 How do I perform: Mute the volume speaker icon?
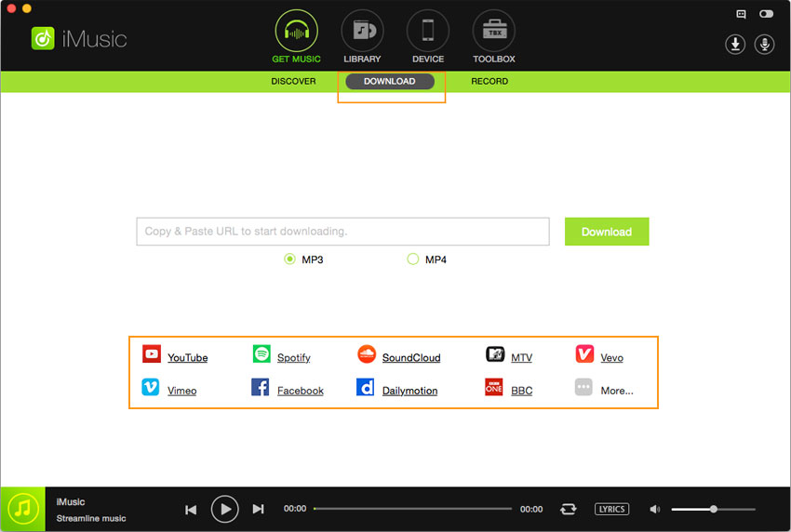655,510
